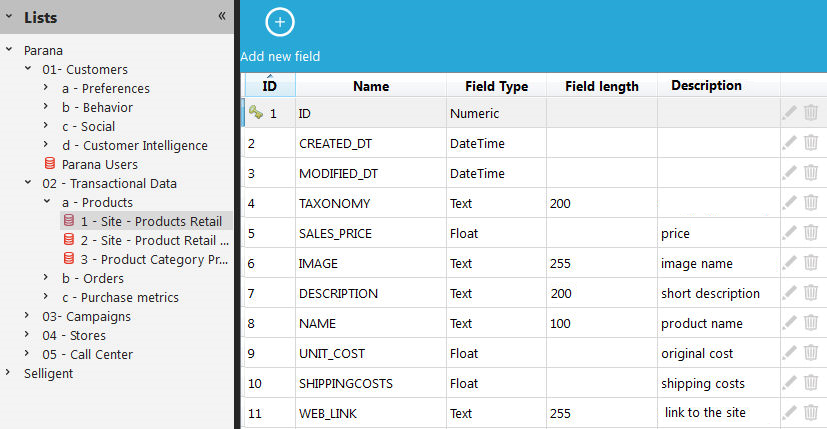
Task: Click the Add new field plus icon
Action: tap(280, 21)
